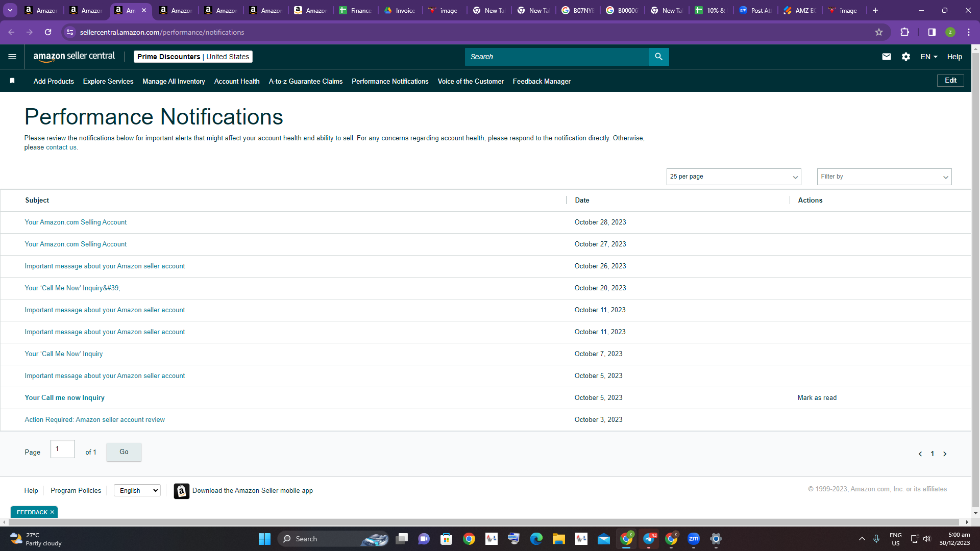Click the Seller Central search field
The width and height of the screenshot is (980, 551).
(x=556, y=57)
